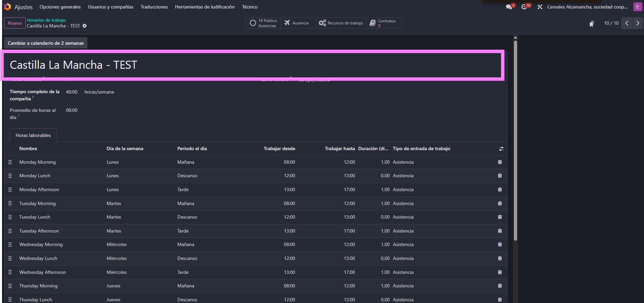Click the drag handle for Wednesday Morning
This screenshot has height=303, width=644.
(x=10, y=244)
